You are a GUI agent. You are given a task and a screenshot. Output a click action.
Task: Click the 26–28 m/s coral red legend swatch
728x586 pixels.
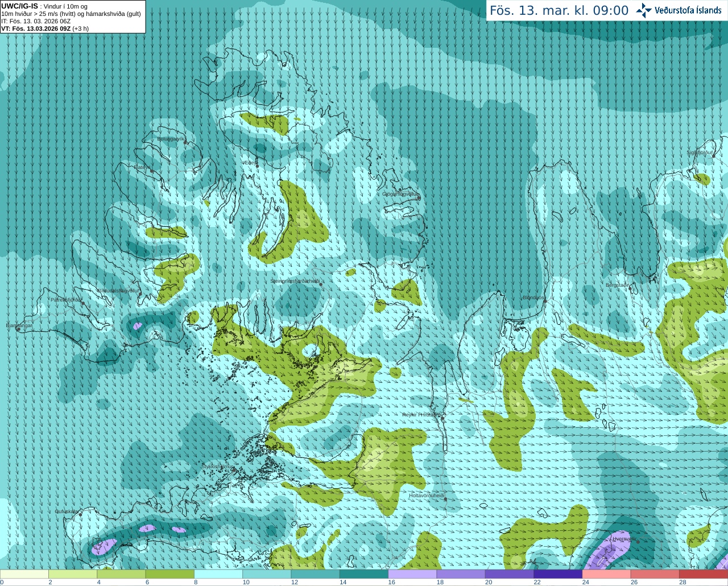[x=655, y=574]
